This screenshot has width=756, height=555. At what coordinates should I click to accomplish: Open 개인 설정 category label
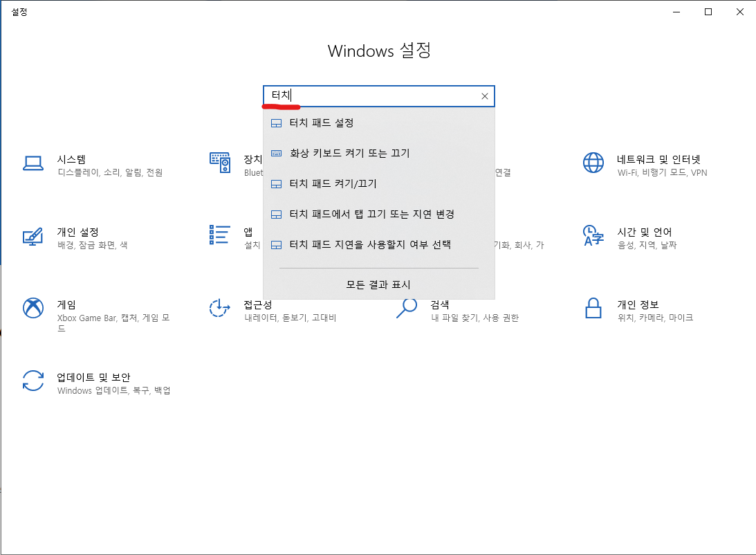pos(77,232)
